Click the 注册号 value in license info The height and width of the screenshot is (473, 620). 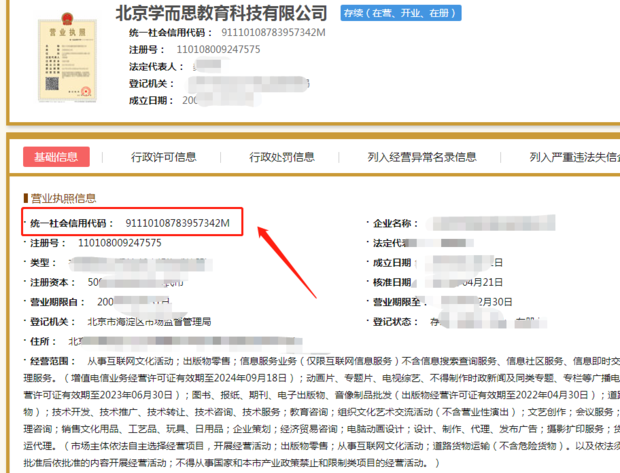120,243
